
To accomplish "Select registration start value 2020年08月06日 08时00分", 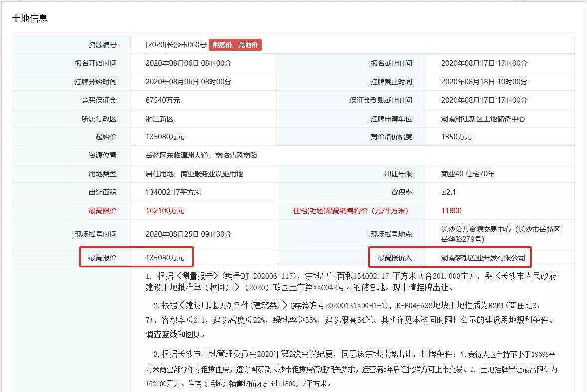I will (189, 63).
